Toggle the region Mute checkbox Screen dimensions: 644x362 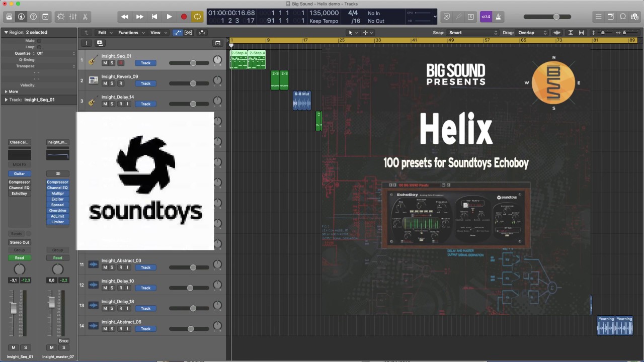39,40
